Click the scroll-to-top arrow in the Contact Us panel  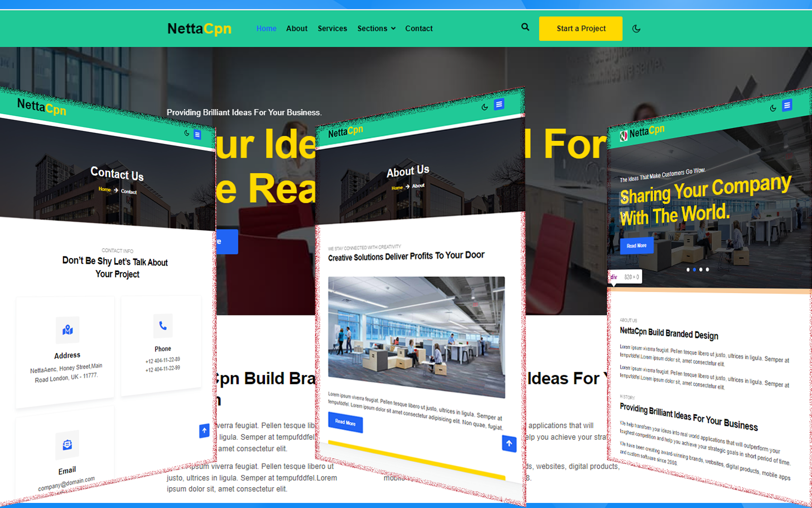point(204,431)
